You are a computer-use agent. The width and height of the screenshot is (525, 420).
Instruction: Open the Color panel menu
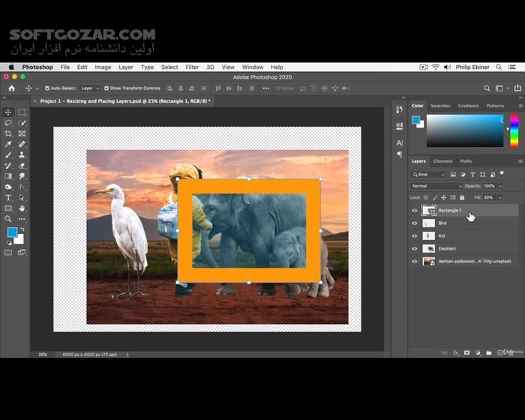coord(520,106)
